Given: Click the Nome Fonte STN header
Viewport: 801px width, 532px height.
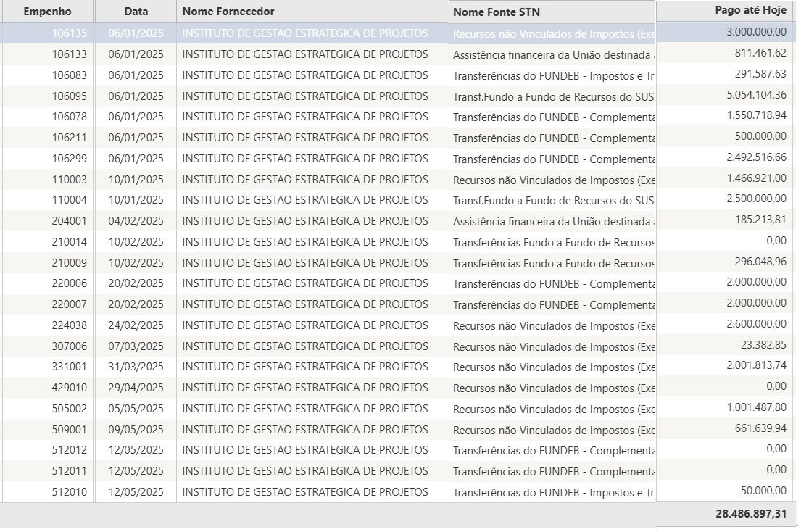Looking at the screenshot, I should click(497, 12).
